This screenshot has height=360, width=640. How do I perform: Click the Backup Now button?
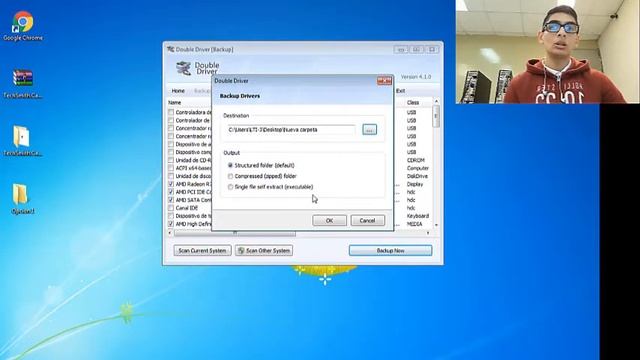click(x=390, y=251)
